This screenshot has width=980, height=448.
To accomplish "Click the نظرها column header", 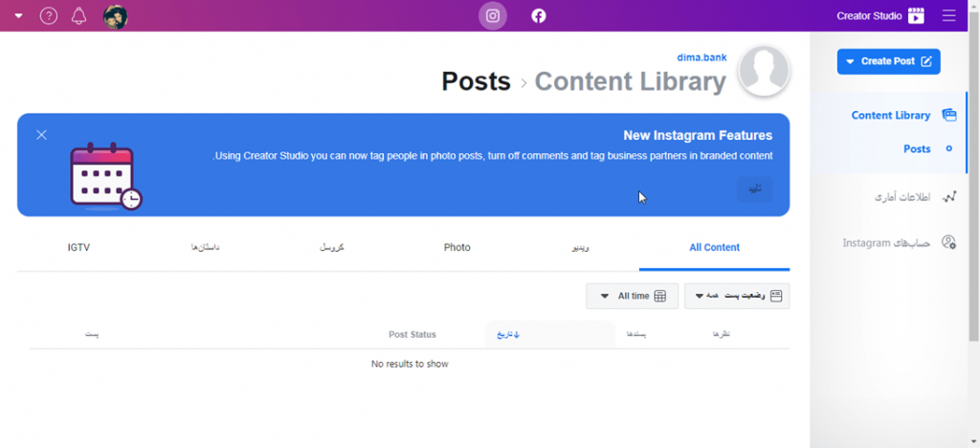I will click(722, 335).
